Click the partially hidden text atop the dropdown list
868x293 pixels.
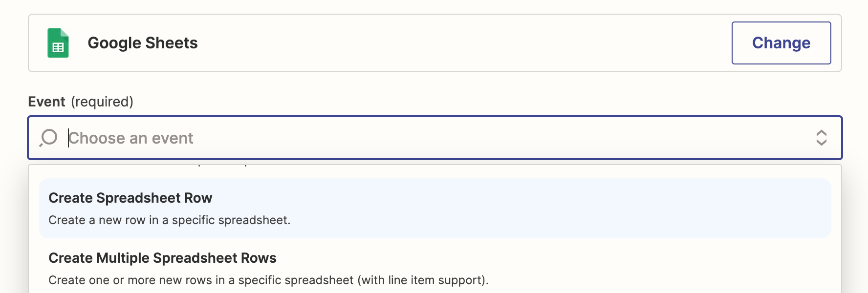click(222, 165)
